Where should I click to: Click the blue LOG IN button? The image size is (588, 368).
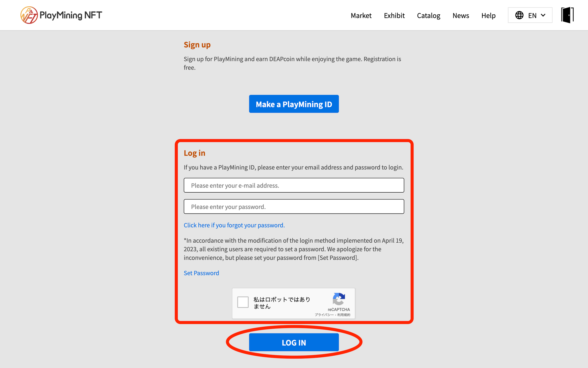pyautogui.click(x=294, y=342)
